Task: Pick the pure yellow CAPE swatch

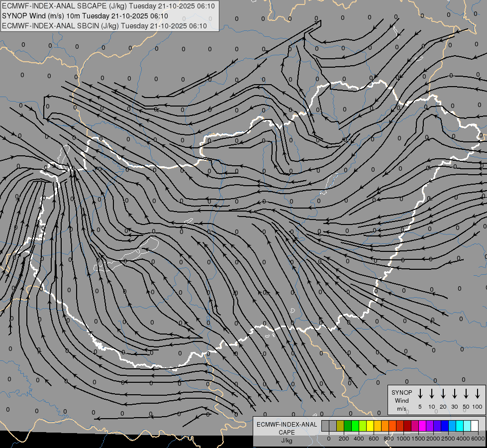Action: pos(370,426)
